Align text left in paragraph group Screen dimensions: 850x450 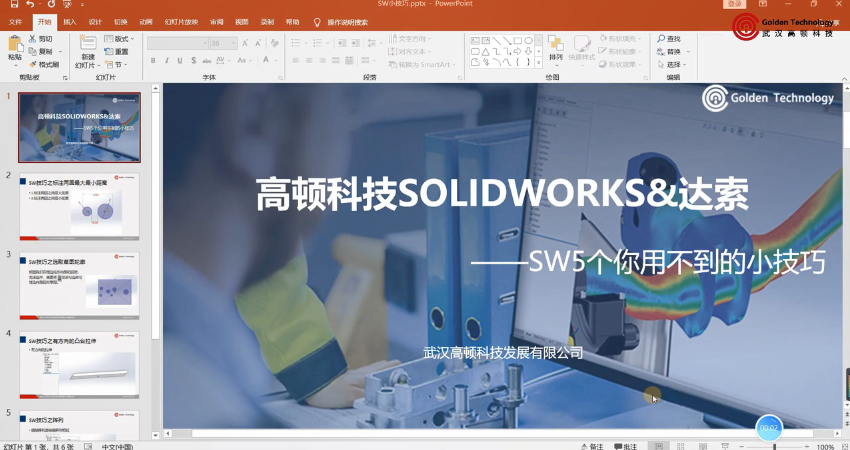296,60
